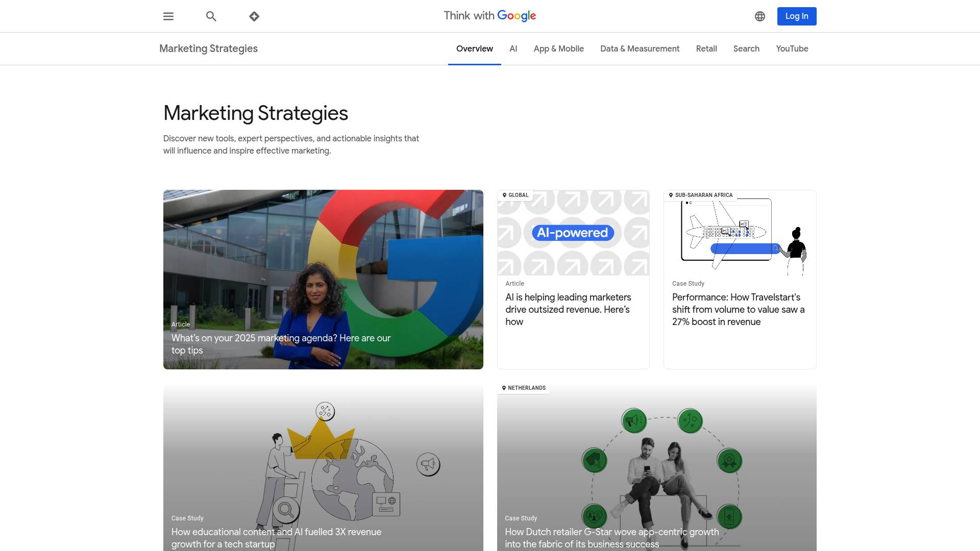Open AI helping leading marketers article
This screenshot has height=551, width=980.
[568, 309]
